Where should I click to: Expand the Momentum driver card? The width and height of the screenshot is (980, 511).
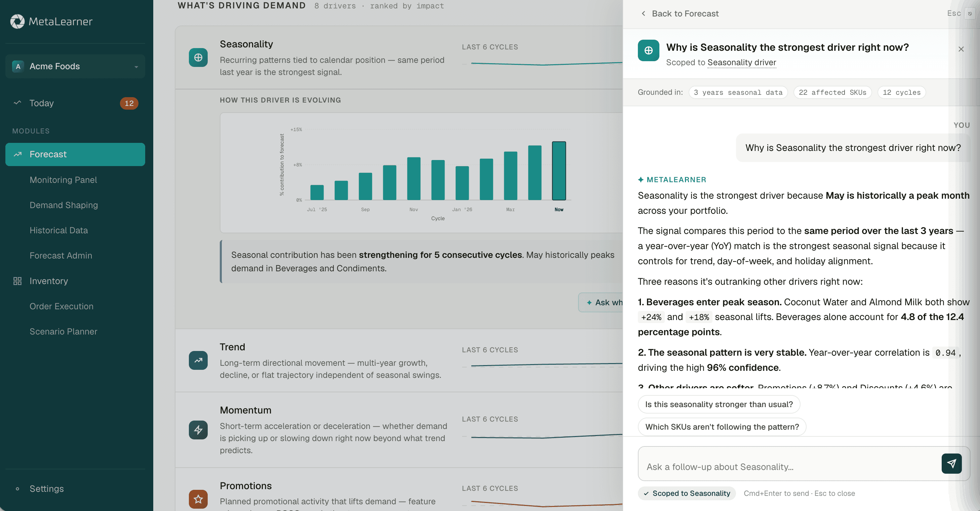coord(399,430)
